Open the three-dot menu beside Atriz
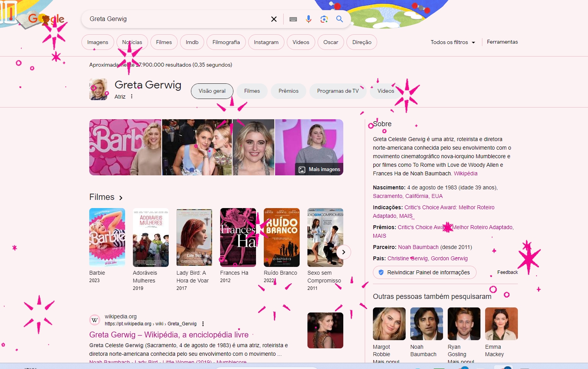The height and width of the screenshot is (369, 588). (x=132, y=96)
